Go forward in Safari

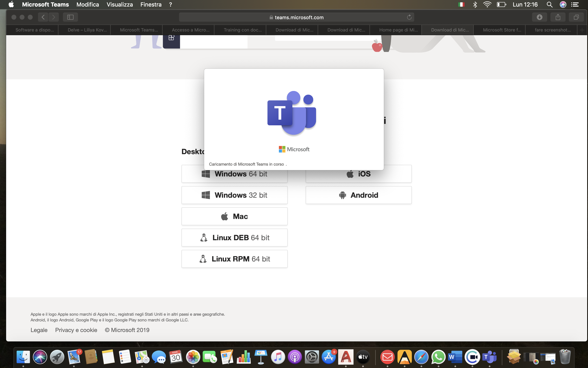54,17
